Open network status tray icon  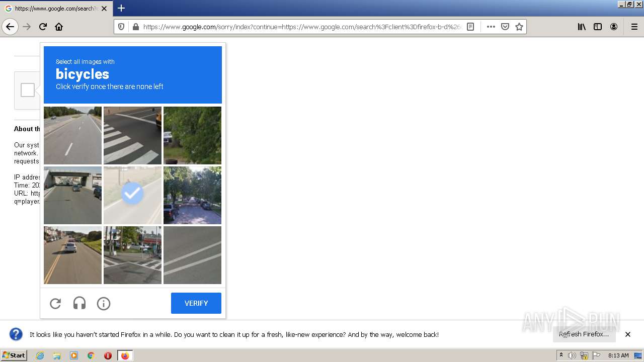584,355
